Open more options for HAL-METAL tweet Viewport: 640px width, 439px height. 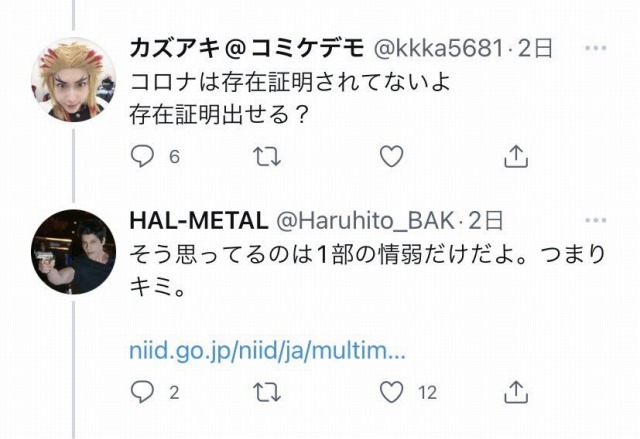(596, 220)
